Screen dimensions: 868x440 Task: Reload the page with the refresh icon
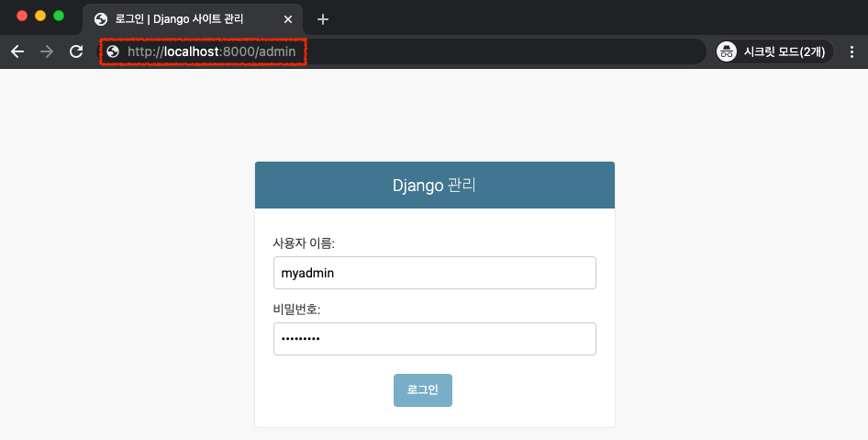click(76, 51)
